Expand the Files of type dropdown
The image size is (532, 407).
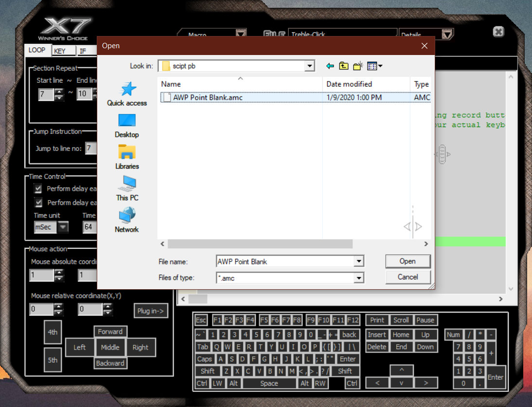click(359, 278)
